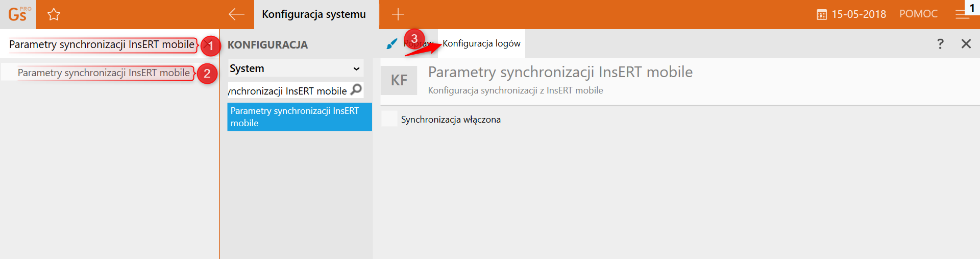Screen dimensions: 980x259
Task: Click the KONFIGURACJA heading
Action: (x=267, y=45)
